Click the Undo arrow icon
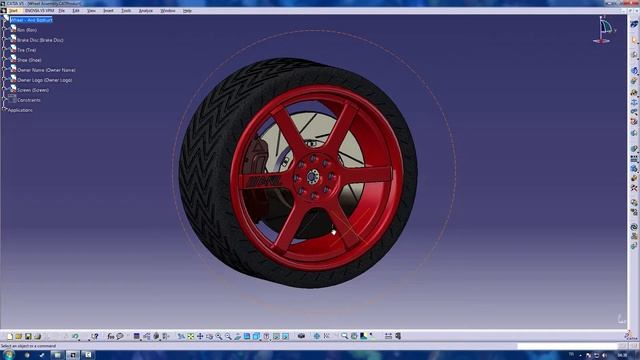640x360 pixels. (75, 336)
